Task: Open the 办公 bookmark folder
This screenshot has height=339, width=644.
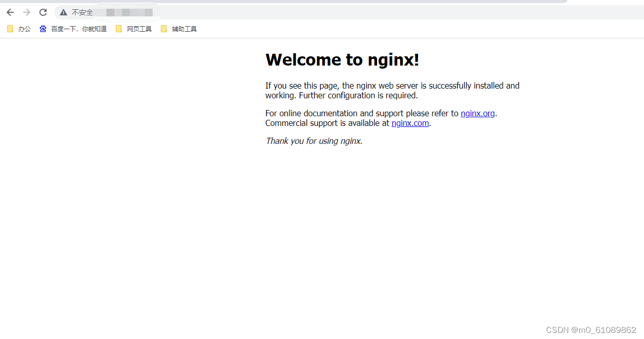Action: (19, 29)
